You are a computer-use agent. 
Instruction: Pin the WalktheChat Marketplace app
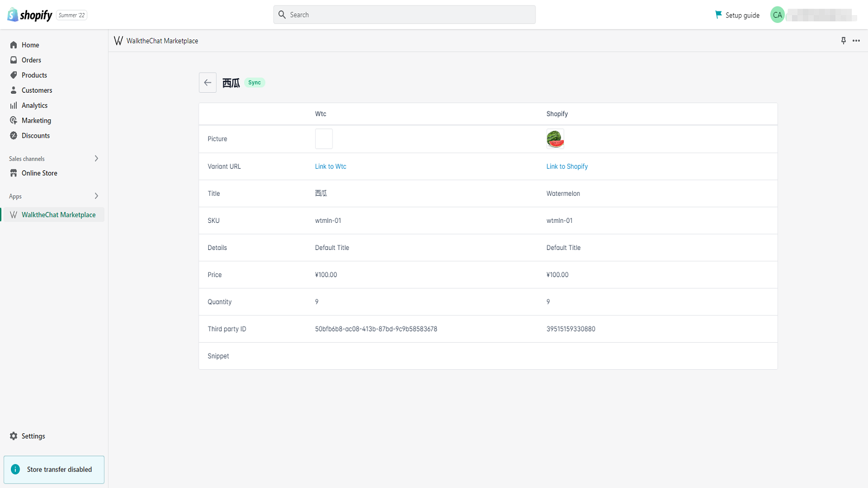point(843,41)
